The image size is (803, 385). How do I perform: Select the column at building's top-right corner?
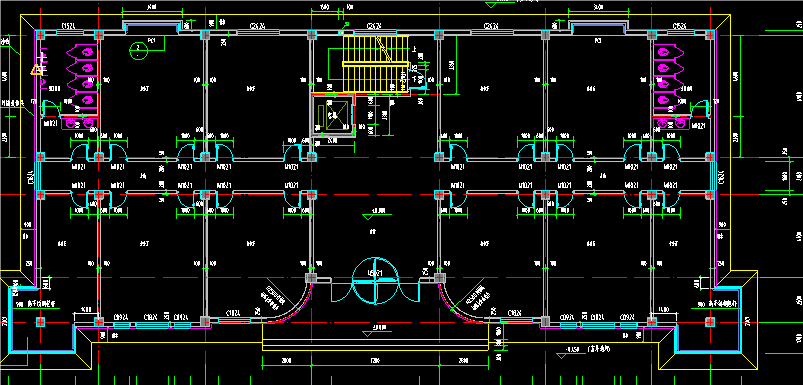point(710,35)
